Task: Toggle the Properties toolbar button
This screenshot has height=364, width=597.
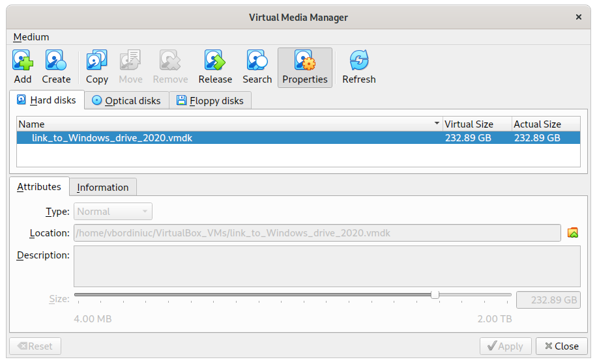Action: (x=304, y=68)
